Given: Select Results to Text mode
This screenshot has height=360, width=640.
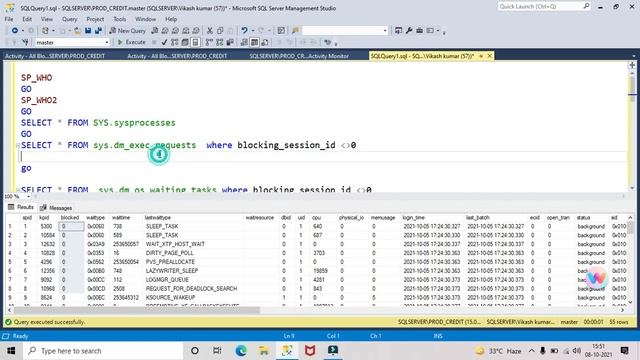Looking at the screenshot, I should (244, 42).
